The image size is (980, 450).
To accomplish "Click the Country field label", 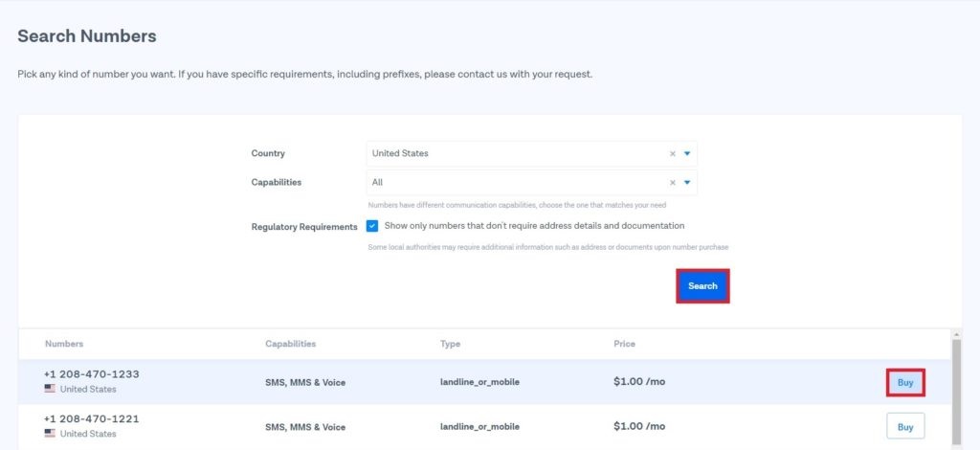I will tap(268, 153).
